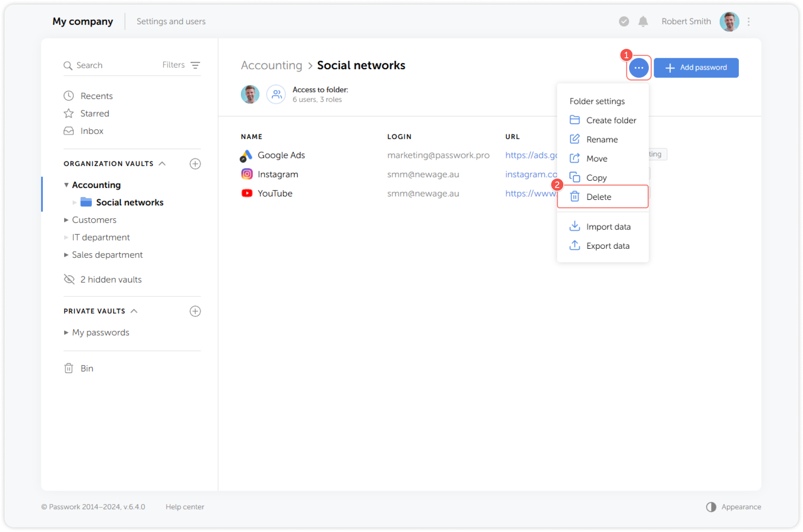Screen dimensions: 803x532
Task: Collapse the Accounting vault tree
Action: click(x=66, y=185)
